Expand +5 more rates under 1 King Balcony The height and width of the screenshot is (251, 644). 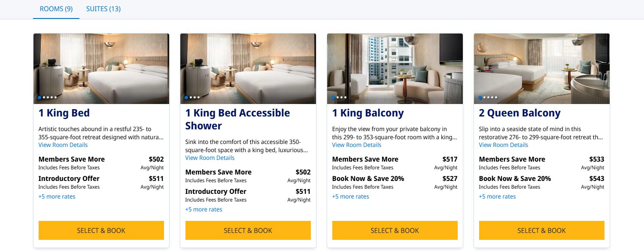pos(351,196)
